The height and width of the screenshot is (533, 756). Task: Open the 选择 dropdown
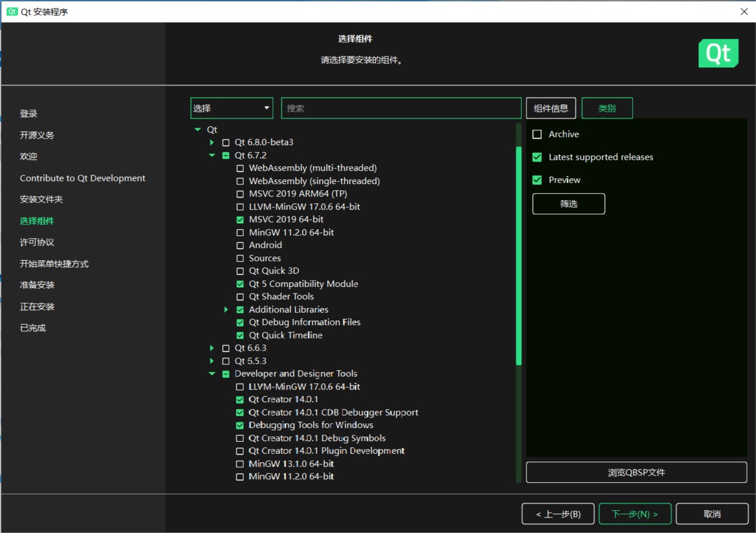point(232,108)
